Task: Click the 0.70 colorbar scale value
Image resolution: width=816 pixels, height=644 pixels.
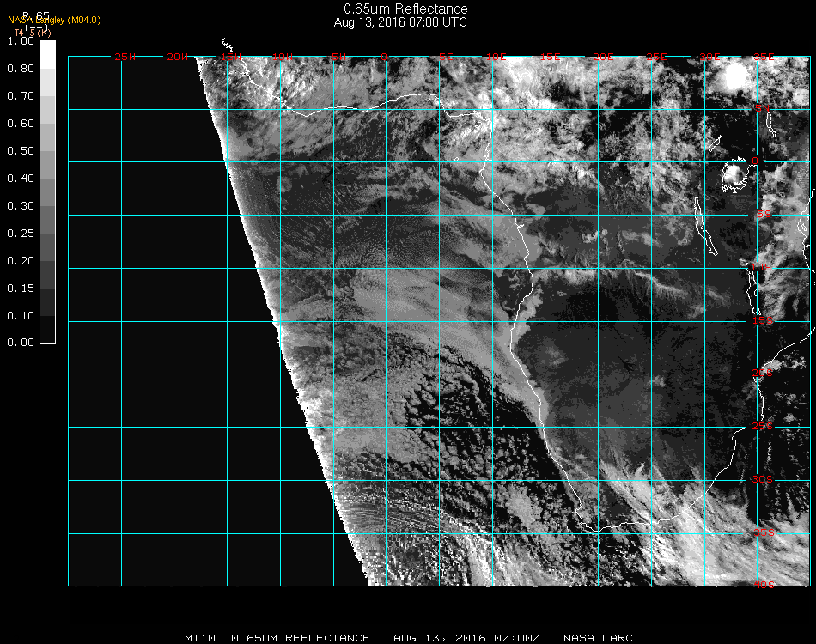Action: pos(21,95)
